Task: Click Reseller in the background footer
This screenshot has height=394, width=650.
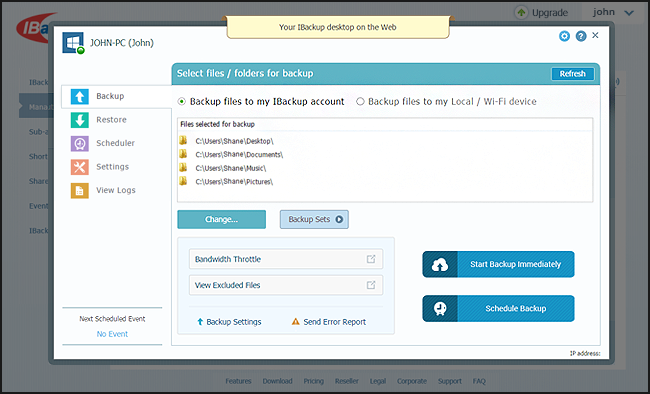Action: 347,381
